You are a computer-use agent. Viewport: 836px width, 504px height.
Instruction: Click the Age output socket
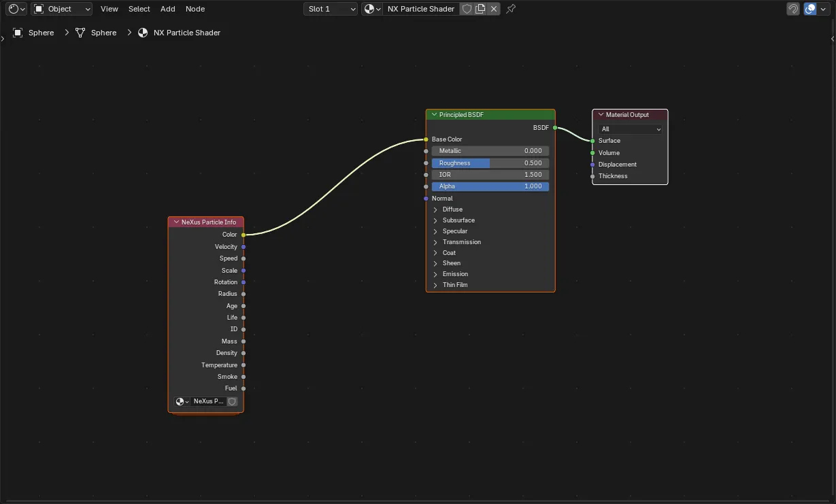[244, 306]
